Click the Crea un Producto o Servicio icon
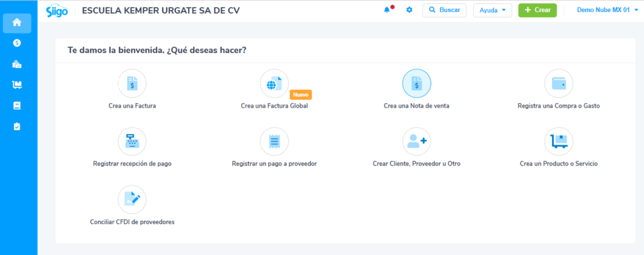This screenshot has width=644, height=255. pos(558,141)
